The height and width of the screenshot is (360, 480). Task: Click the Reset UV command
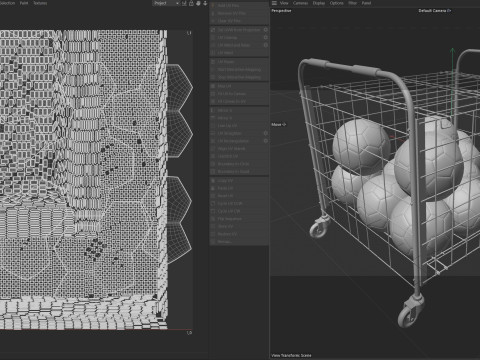239,196
